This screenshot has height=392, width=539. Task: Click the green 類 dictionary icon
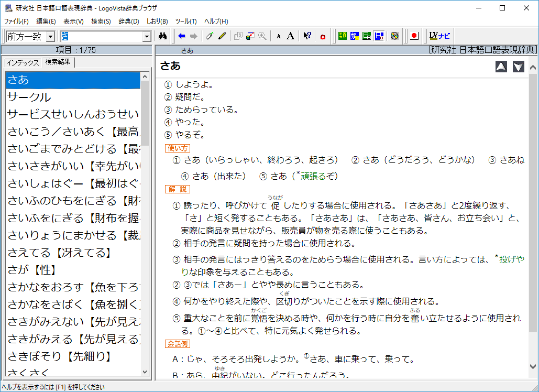pos(343,36)
